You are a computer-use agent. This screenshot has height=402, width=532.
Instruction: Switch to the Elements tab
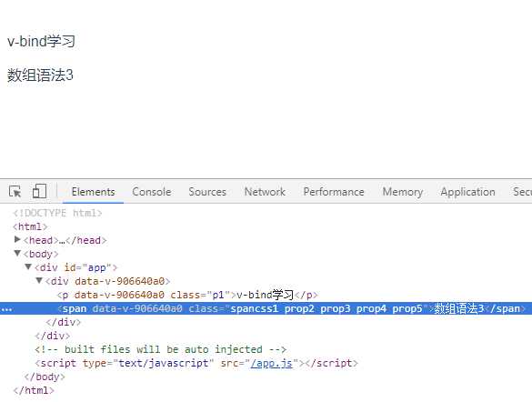click(94, 192)
